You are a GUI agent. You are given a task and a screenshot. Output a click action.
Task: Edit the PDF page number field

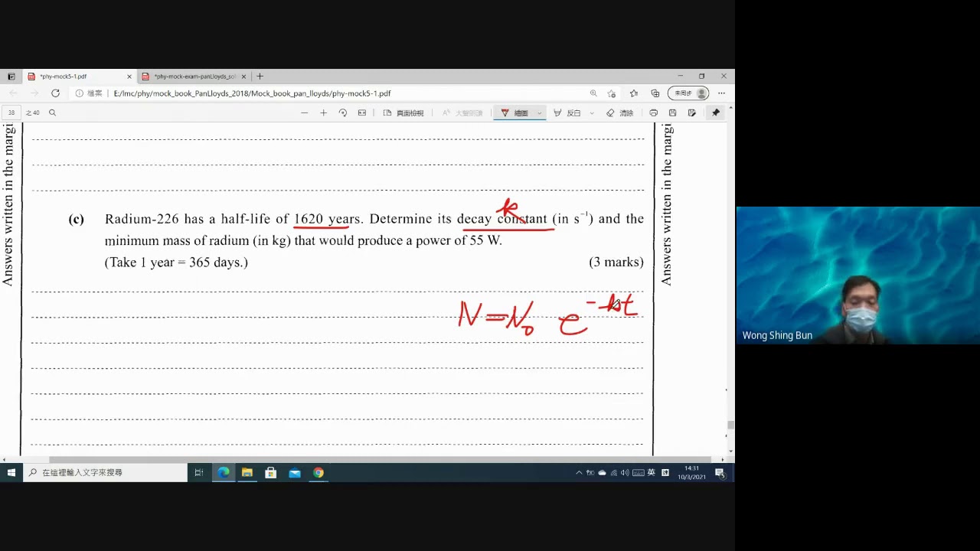11,112
